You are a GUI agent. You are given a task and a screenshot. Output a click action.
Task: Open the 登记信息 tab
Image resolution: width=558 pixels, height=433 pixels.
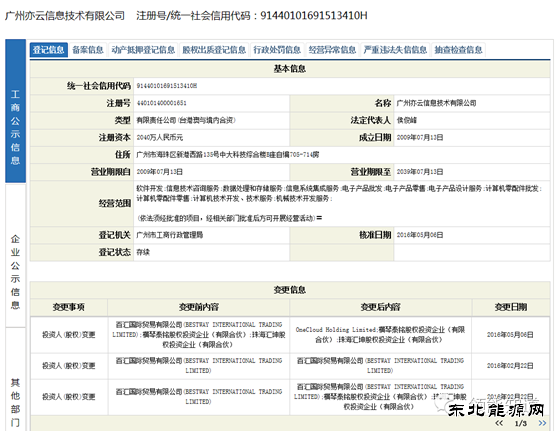click(49, 50)
